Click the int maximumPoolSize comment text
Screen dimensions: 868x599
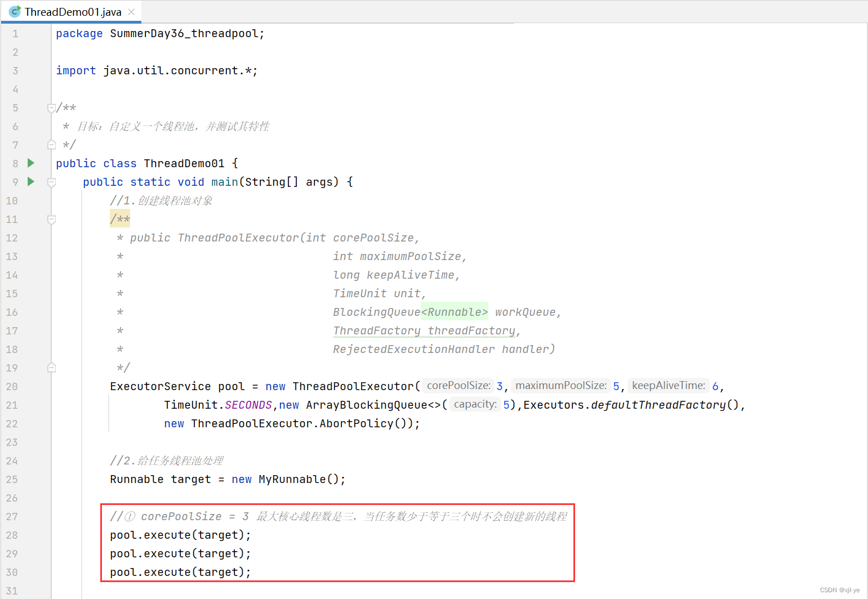click(400, 257)
